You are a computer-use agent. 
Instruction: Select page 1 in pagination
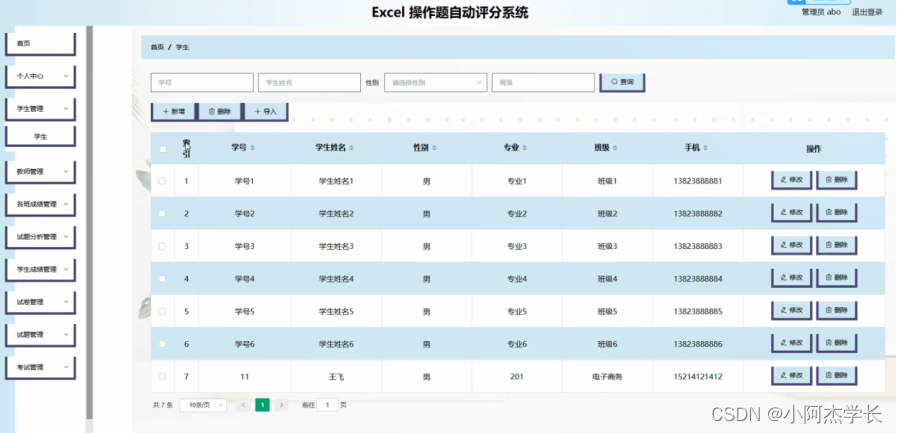262,405
